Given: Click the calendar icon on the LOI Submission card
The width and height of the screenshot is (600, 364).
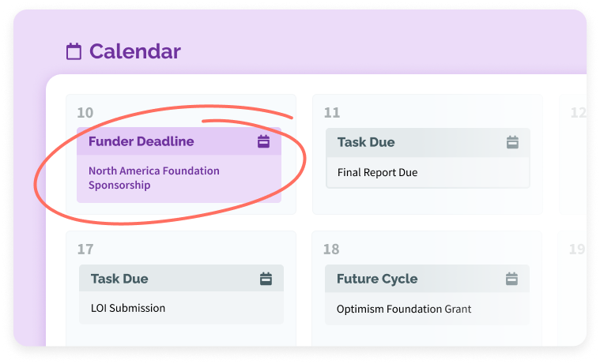Looking at the screenshot, I should 266,279.
